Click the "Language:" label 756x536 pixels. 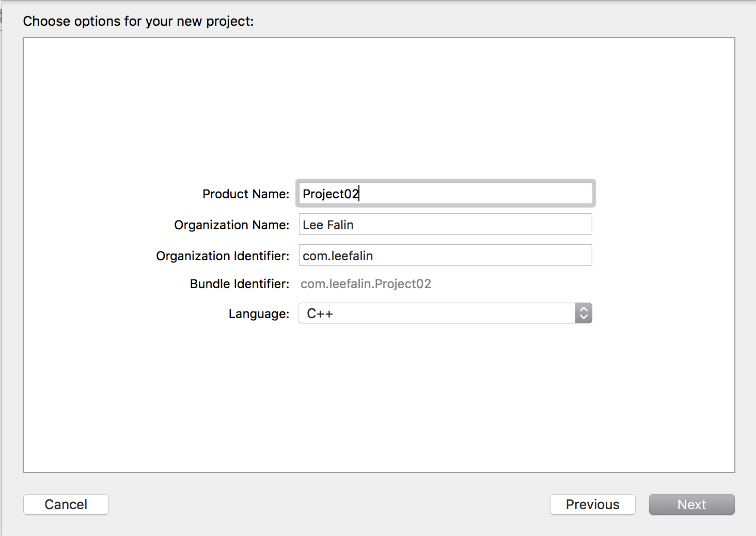(x=259, y=314)
